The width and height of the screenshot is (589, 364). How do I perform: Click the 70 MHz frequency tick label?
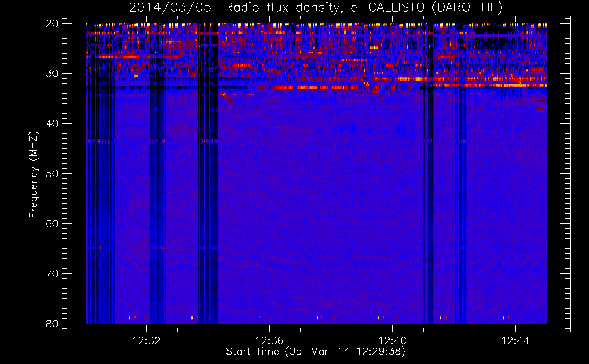click(x=52, y=274)
